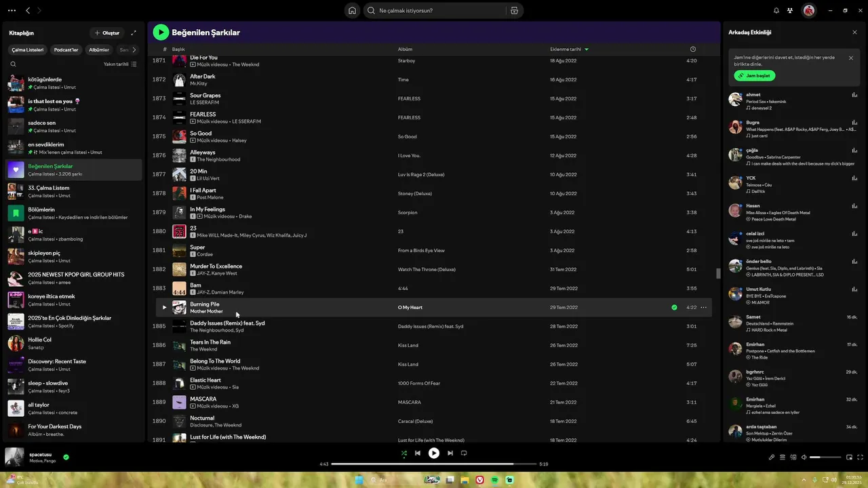Toggle the liked check for spacetusu

(66, 457)
